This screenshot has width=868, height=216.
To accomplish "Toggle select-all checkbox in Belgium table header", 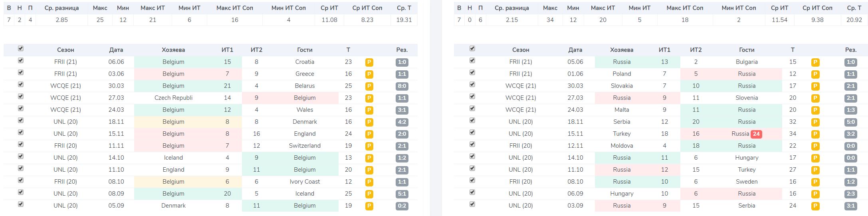I will click(x=21, y=48).
